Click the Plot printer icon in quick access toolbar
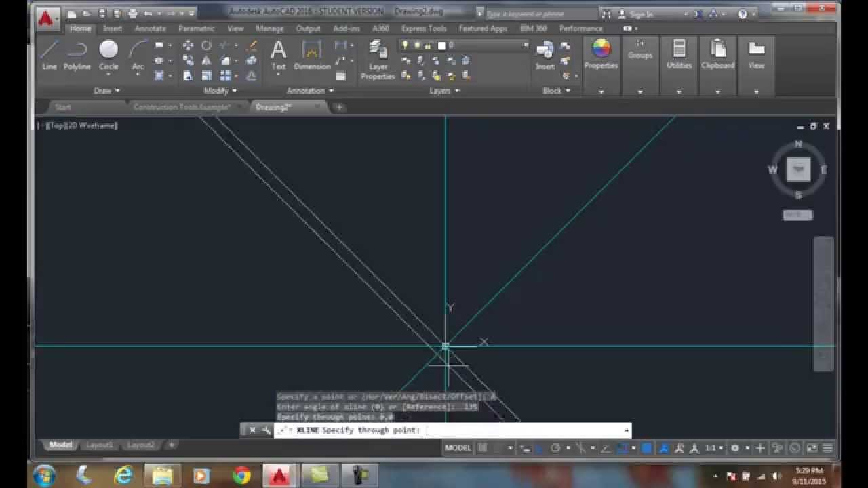Viewport: 868px width, 488px height. [132, 13]
